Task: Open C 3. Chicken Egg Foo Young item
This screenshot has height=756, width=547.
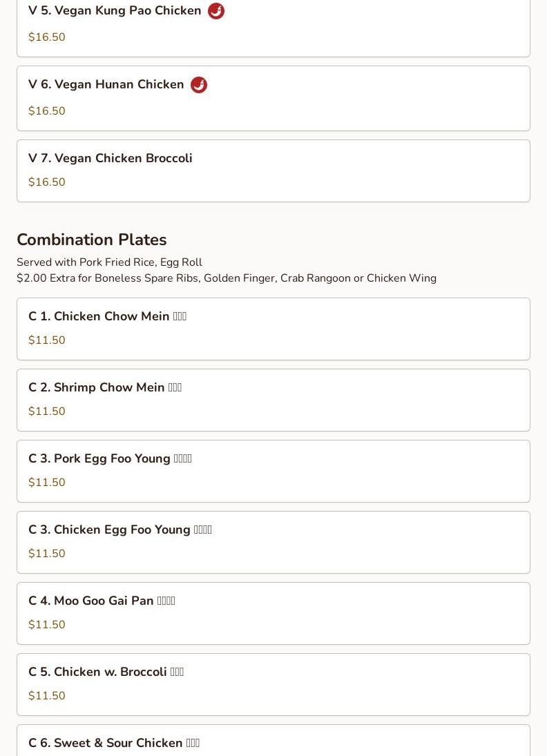Action: 119,530
